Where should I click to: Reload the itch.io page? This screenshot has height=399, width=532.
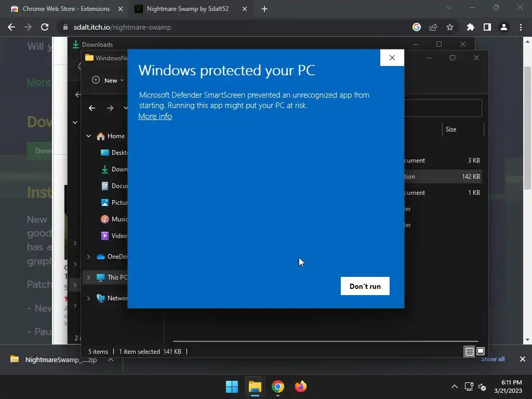click(x=45, y=27)
